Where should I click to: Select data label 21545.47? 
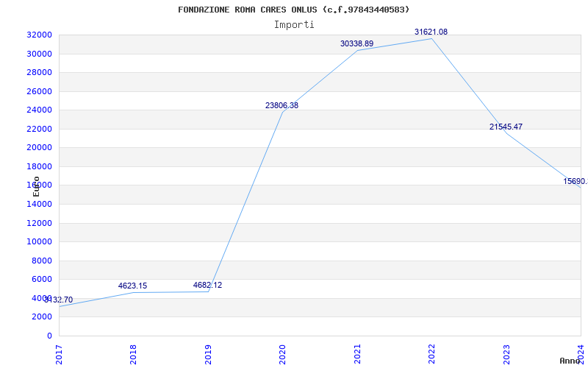(506, 127)
